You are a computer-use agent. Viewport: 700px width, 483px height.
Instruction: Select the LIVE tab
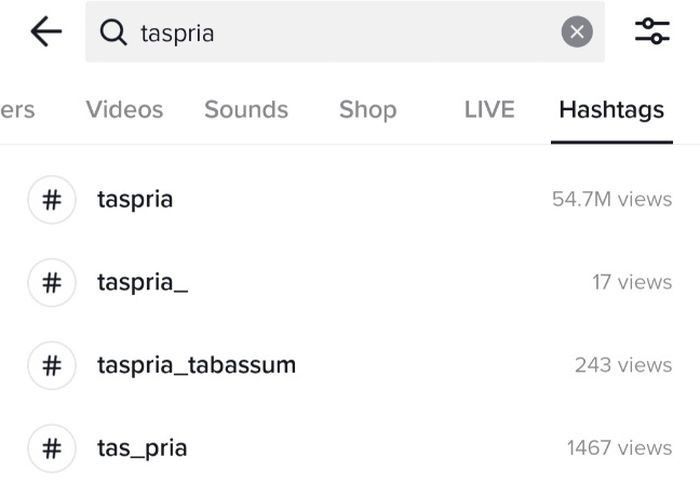coord(489,110)
